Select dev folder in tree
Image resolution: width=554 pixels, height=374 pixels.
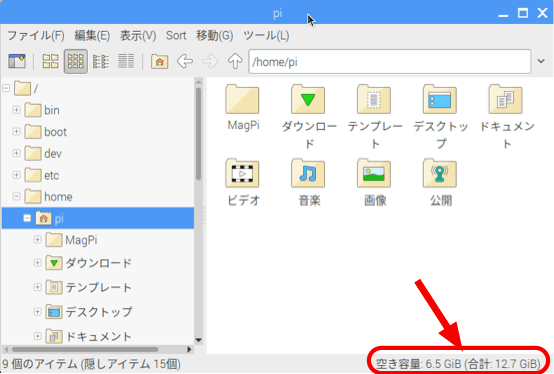(43, 154)
